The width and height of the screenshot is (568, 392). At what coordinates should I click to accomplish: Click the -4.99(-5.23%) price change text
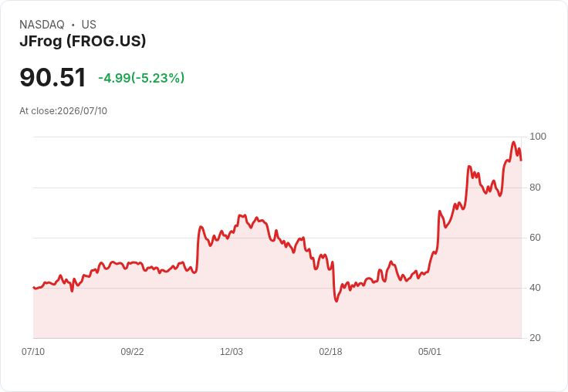[x=141, y=78]
